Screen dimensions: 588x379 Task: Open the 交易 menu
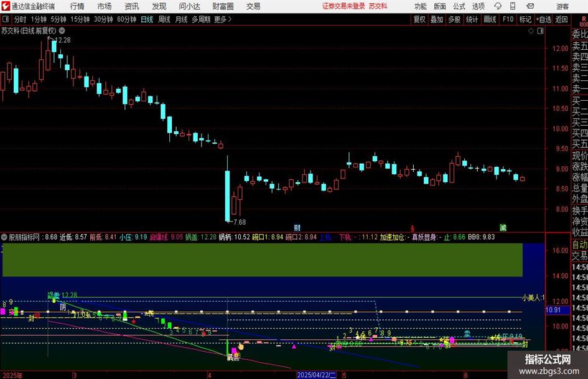pyautogui.click(x=253, y=6)
